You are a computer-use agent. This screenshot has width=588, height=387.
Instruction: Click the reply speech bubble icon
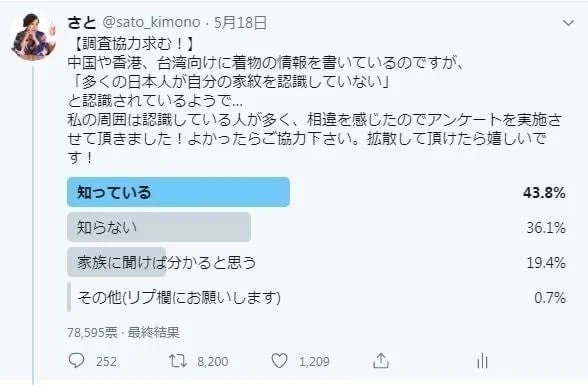(x=76, y=361)
